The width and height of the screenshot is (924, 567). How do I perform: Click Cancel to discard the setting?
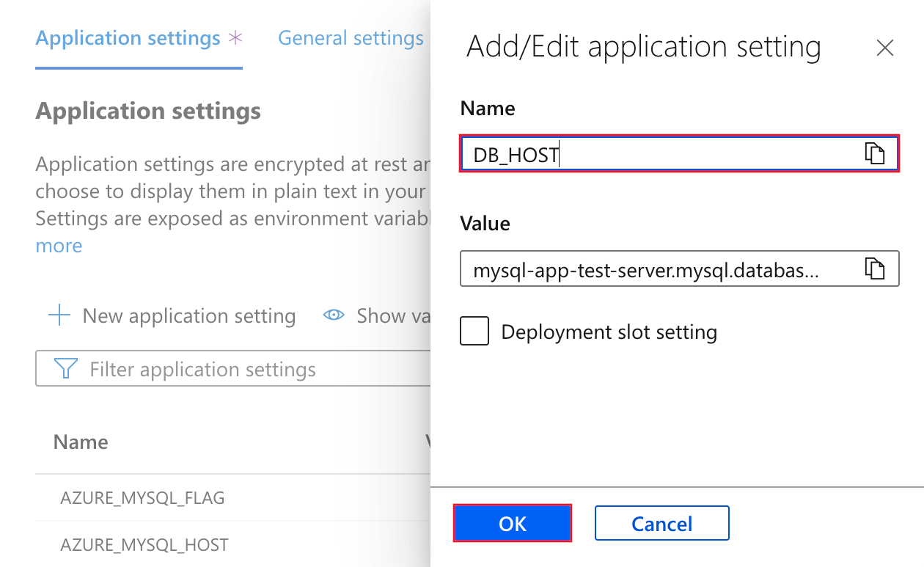click(x=661, y=524)
